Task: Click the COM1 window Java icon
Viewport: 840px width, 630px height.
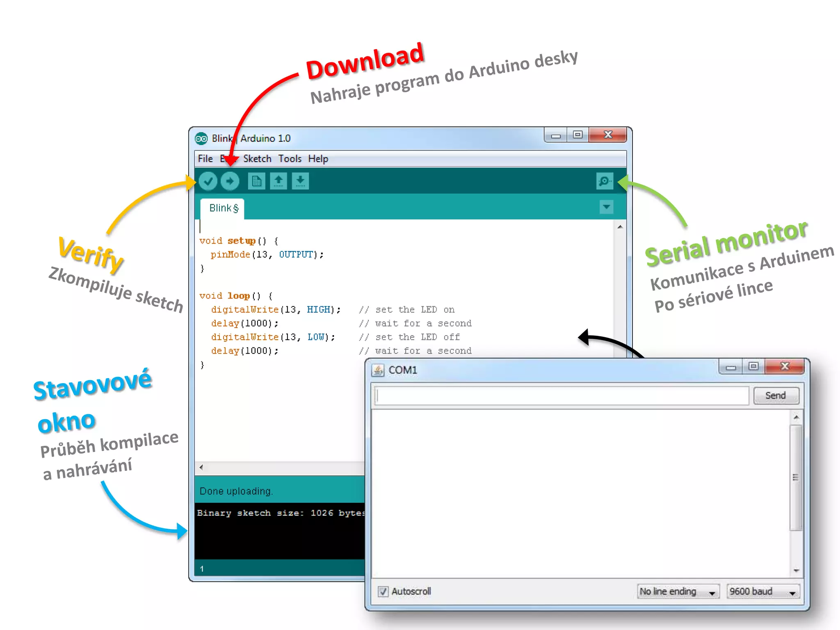Action: point(378,370)
